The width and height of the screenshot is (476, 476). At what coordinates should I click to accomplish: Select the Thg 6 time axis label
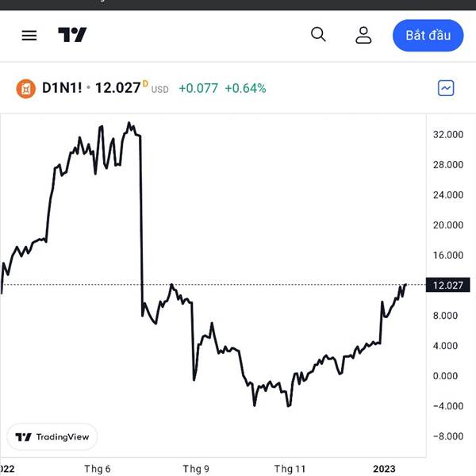[x=97, y=469]
